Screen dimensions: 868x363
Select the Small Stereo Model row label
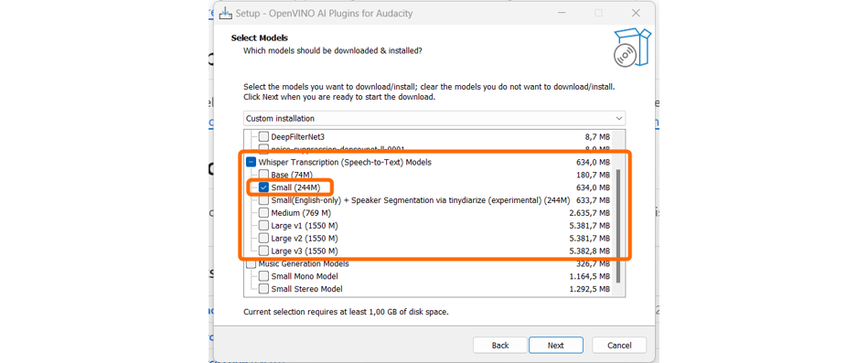306,289
